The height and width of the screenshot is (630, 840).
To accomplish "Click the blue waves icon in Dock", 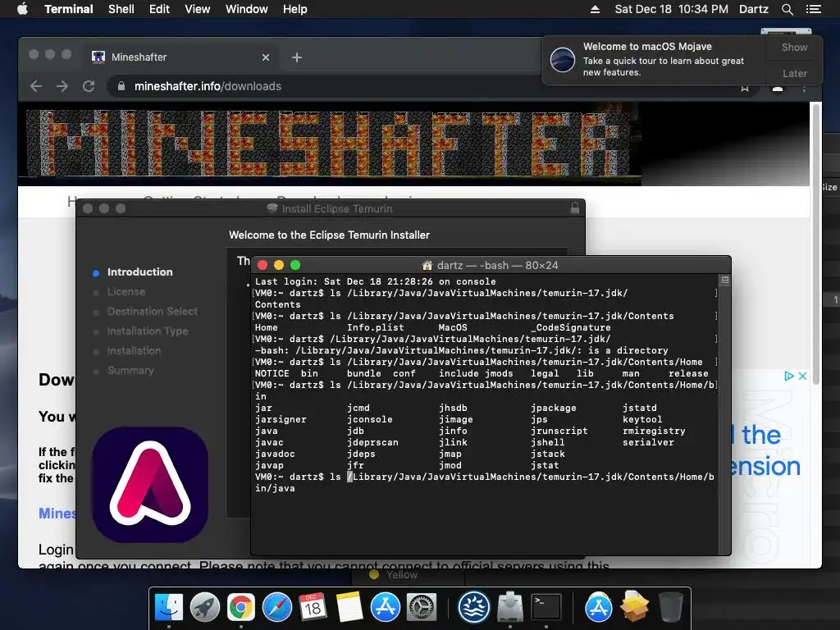I will click(x=473, y=608).
